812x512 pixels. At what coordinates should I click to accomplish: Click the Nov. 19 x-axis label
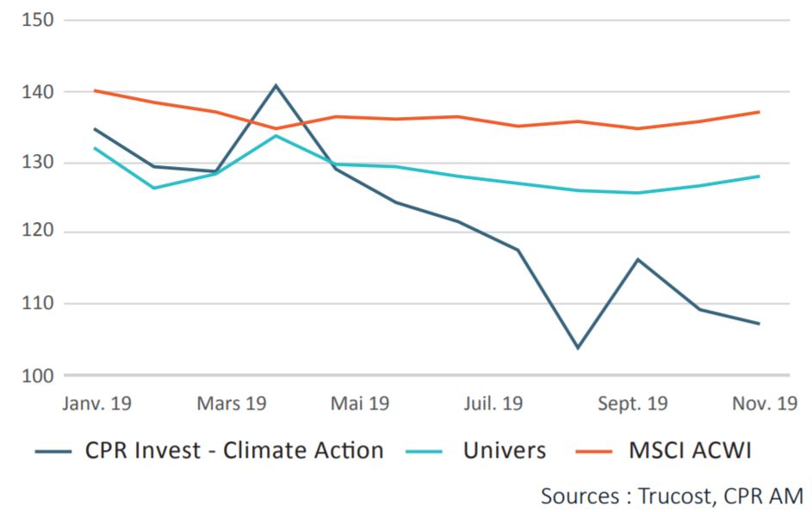click(764, 403)
